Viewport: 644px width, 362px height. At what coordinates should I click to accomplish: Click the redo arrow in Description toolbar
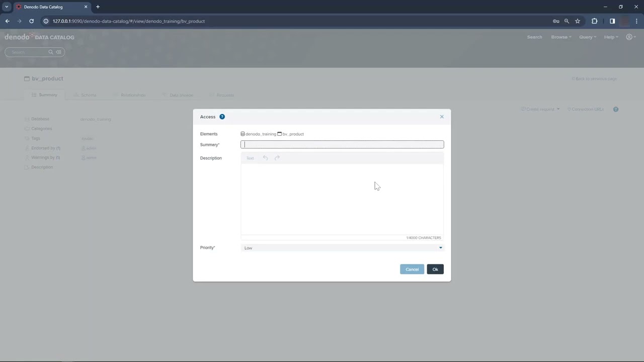(x=277, y=158)
